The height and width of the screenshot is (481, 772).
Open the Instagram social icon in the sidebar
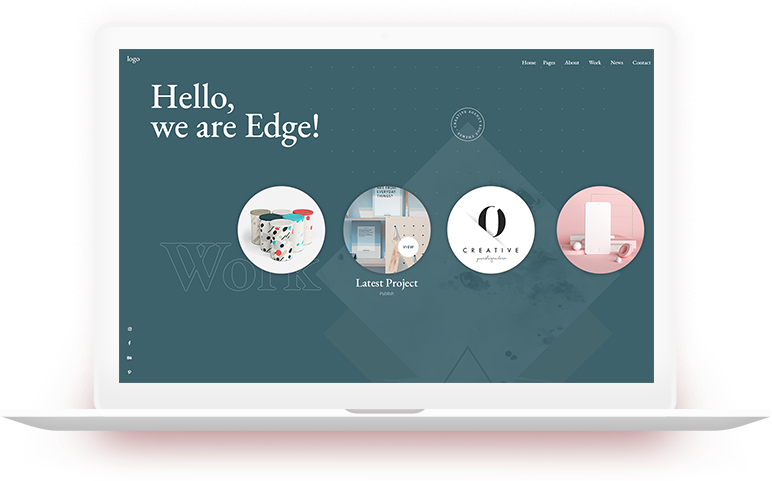point(130,329)
